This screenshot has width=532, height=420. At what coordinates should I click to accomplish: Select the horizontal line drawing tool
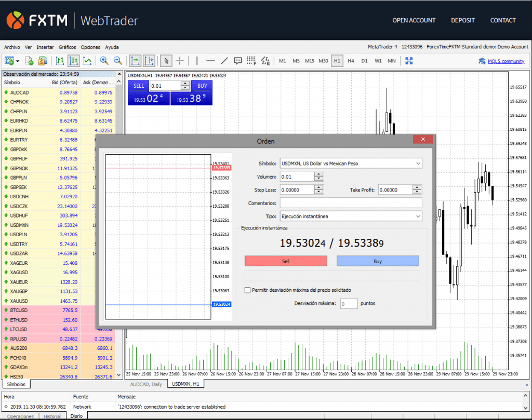(x=210, y=61)
